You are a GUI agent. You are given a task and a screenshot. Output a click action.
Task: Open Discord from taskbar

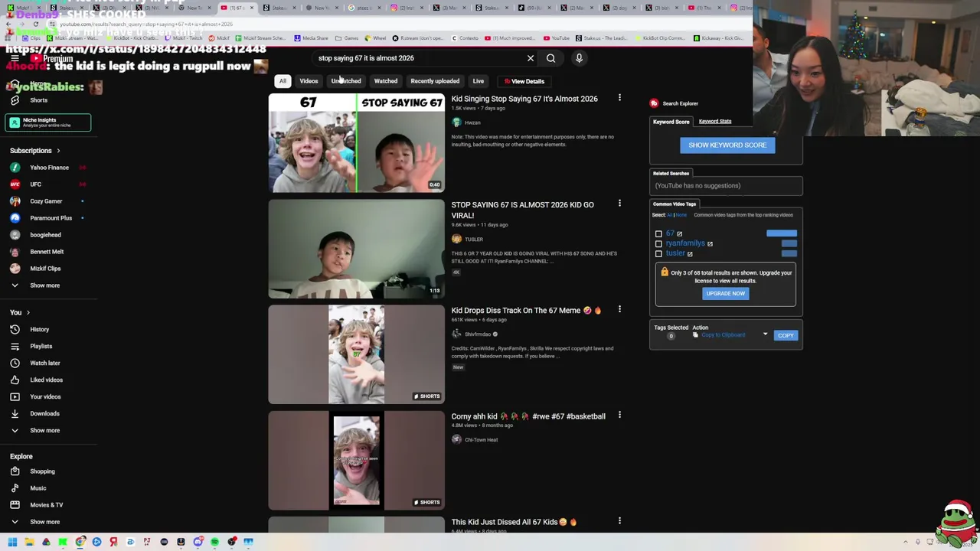point(198,542)
